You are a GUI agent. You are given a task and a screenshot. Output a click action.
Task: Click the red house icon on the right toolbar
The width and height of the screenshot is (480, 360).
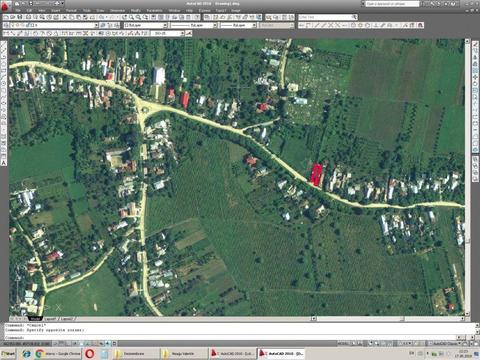tap(421, 25)
